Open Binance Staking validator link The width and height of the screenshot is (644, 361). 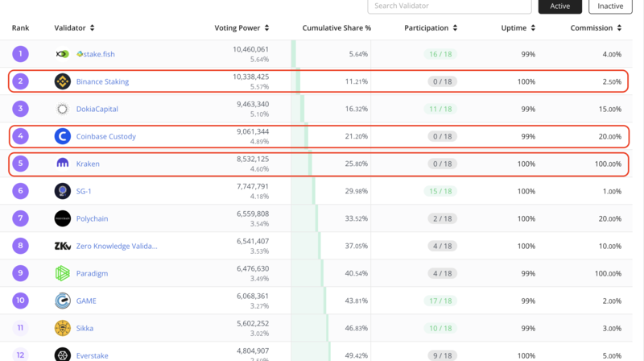103,81
